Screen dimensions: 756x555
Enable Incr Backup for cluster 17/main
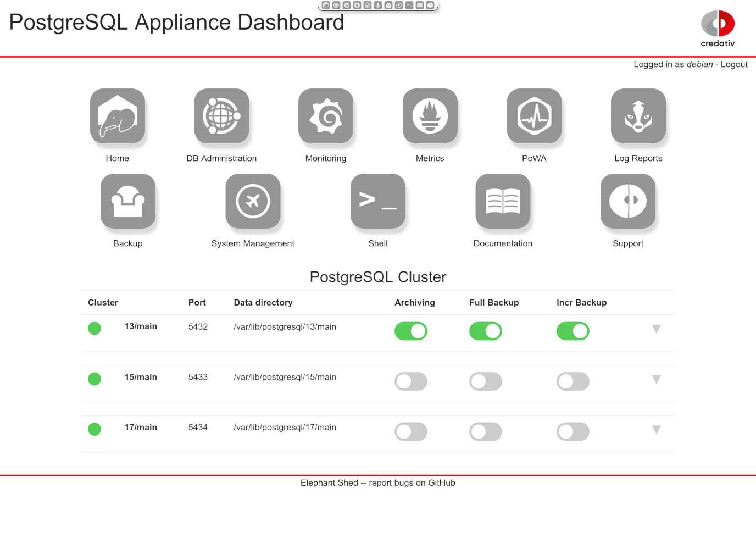[x=572, y=432]
